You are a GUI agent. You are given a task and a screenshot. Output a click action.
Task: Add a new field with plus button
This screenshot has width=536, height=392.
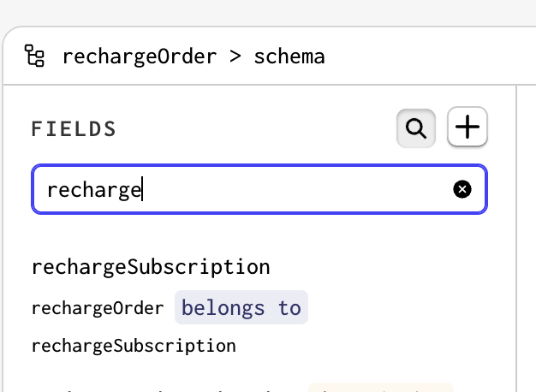click(x=468, y=127)
